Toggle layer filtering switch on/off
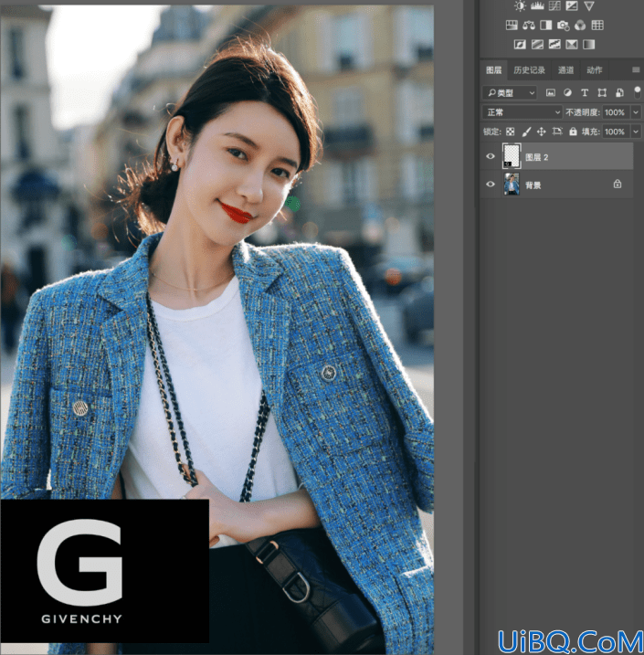 638,92
